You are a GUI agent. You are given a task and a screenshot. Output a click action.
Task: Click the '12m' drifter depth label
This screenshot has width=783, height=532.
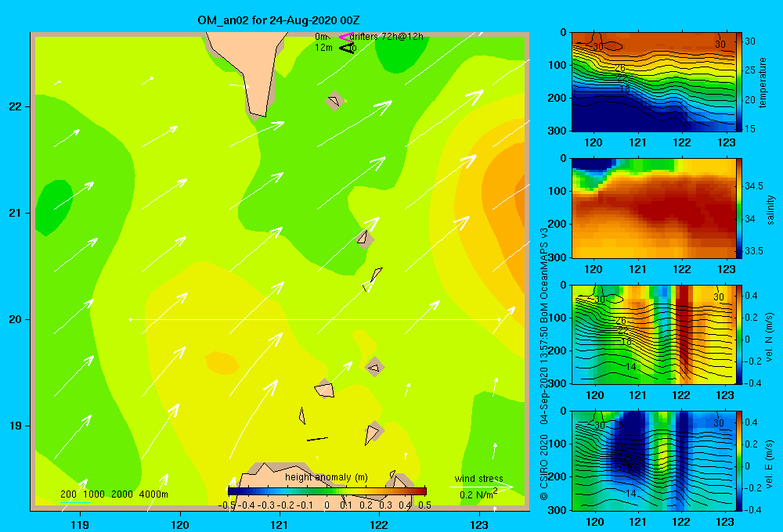point(323,48)
